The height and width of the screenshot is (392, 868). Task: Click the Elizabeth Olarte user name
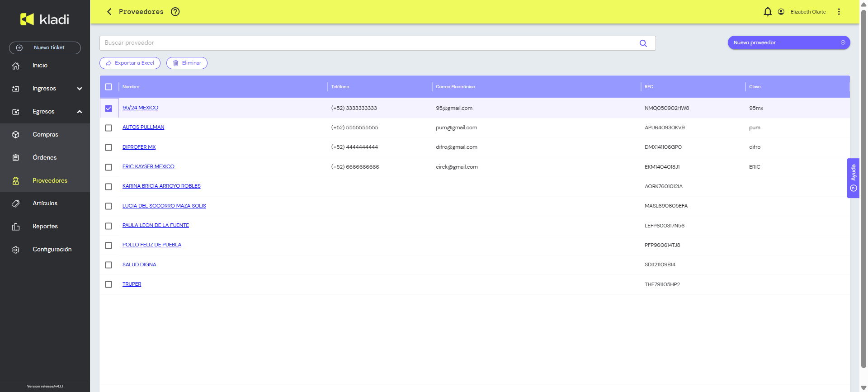(808, 12)
